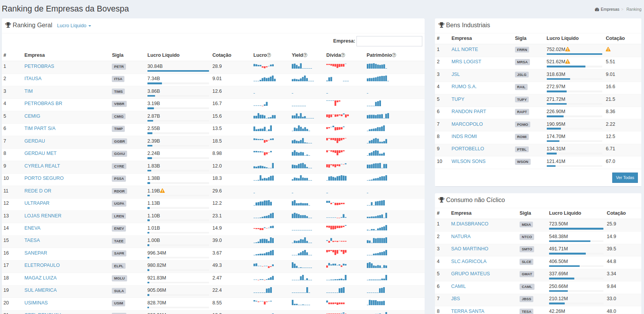Open the PETROBRAS company link

click(x=39, y=66)
